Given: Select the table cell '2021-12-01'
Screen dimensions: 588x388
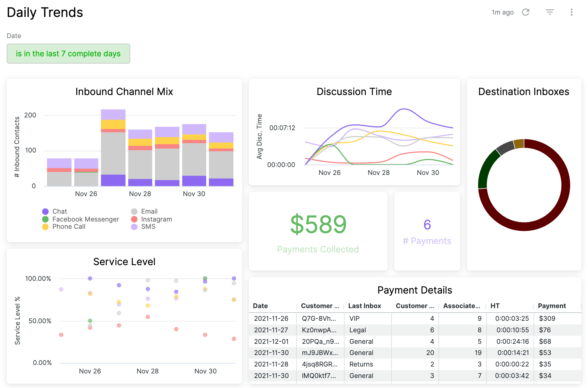Looking at the screenshot, I should coord(271,341).
